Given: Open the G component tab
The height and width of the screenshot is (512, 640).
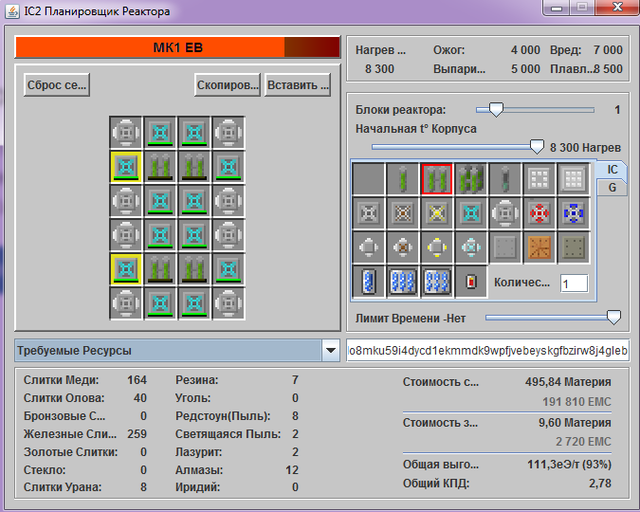Looking at the screenshot, I should point(611,188).
